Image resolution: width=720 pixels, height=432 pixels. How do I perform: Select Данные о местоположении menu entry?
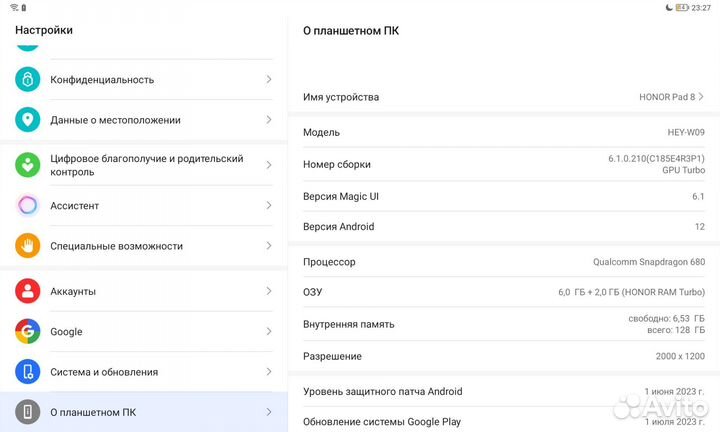tap(144, 120)
